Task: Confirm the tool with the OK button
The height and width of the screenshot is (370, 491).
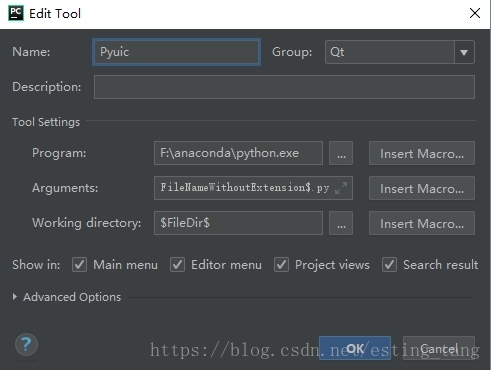Action: tap(355, 348)
